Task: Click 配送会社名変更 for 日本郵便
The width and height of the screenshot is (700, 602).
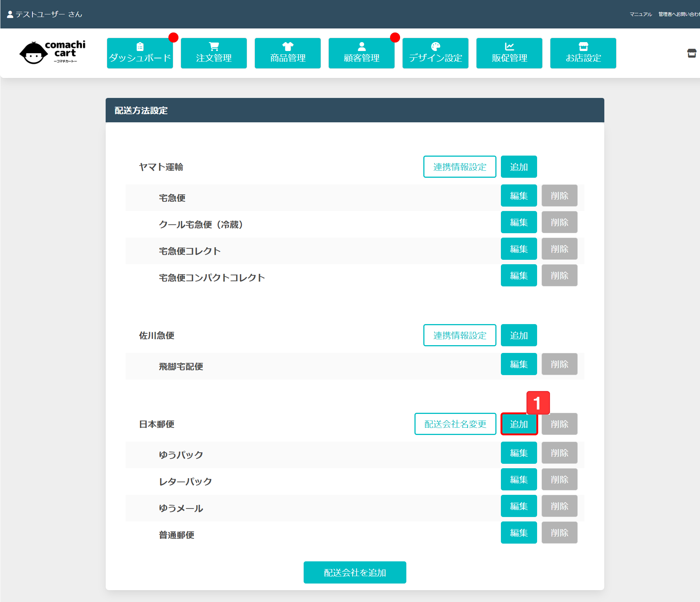Action: [455, 424]
